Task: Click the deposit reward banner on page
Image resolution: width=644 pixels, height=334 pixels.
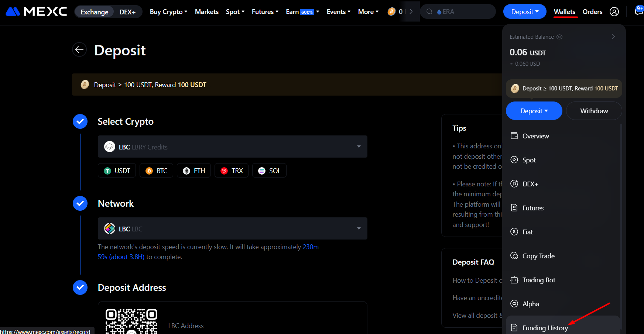Action: point(287,85)
